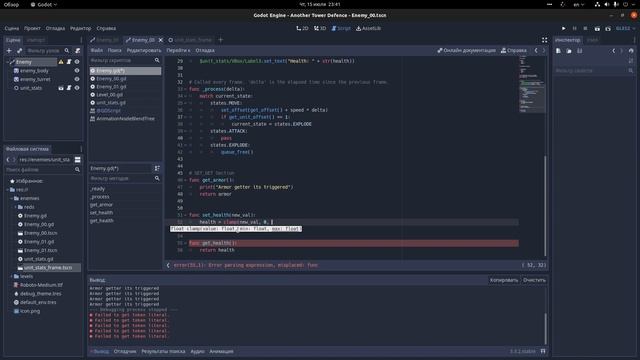Viewport: 640px width, 360px height.
Task: Click the attach script icon in Scene dock
Action: (x=78, y=51)
